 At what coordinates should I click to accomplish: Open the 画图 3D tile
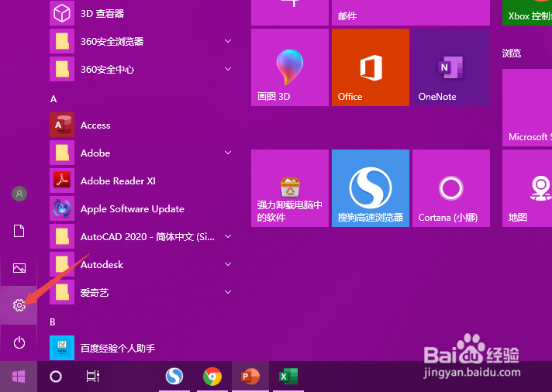tap(290, 67)
